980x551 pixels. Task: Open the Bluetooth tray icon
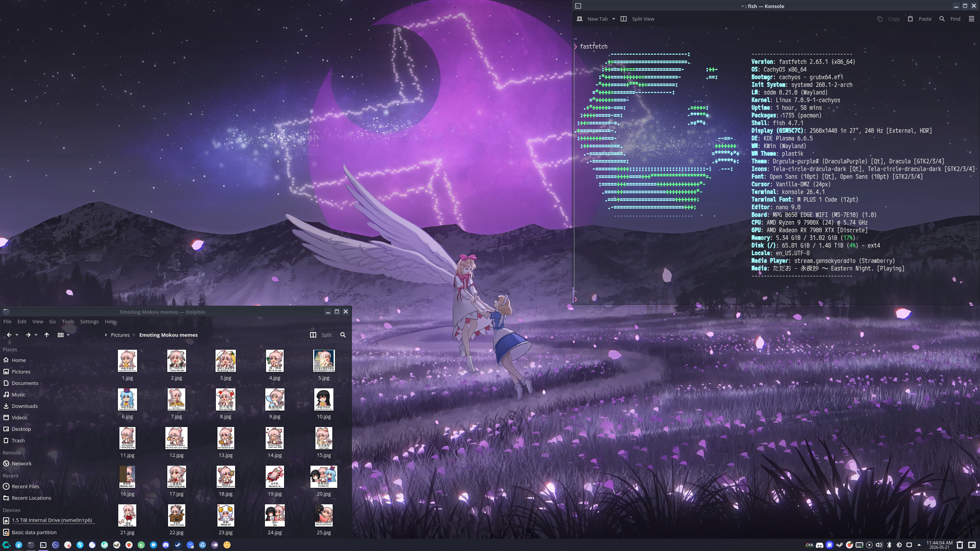tap(889, 545)
